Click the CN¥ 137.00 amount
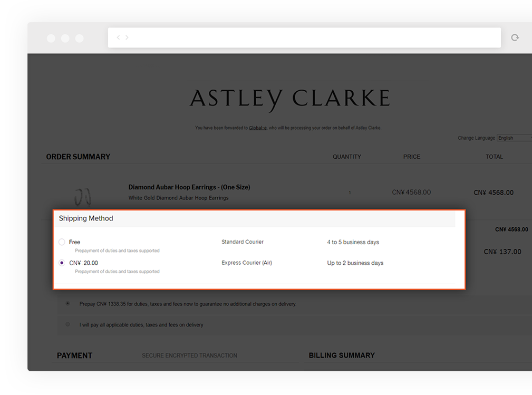This screenshot has height=395, width=532. (502, 252)
